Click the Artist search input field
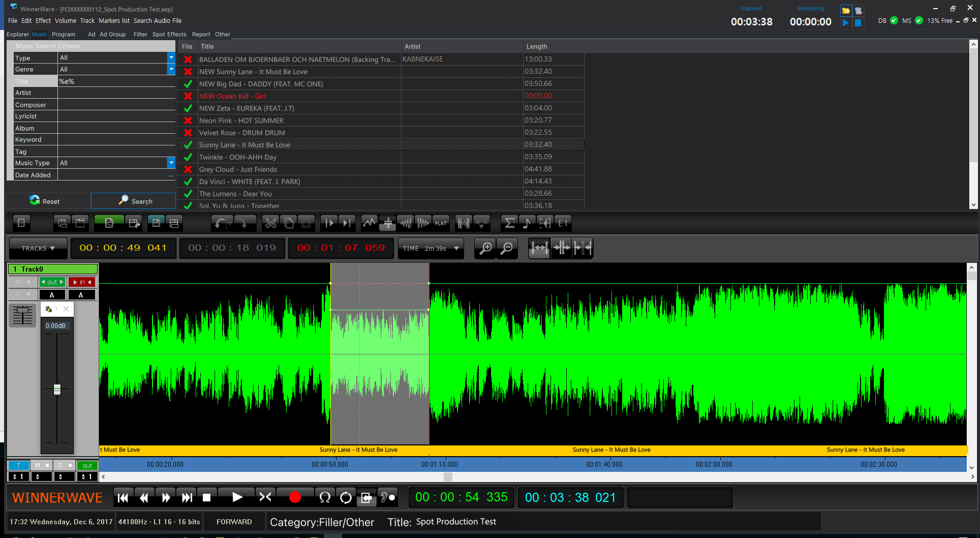This screenshot has width=980, height=538. [116, 93]
